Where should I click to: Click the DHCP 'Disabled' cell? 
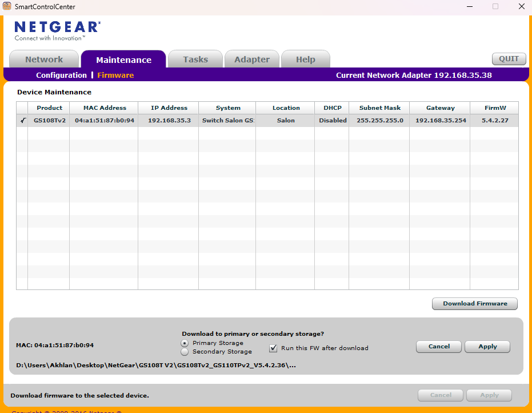pyautogui.click(x=333, y=120)
